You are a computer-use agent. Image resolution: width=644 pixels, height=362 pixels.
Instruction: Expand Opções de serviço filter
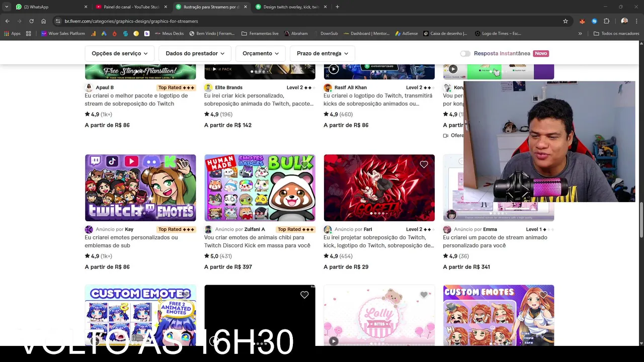(x=120, y=53)
